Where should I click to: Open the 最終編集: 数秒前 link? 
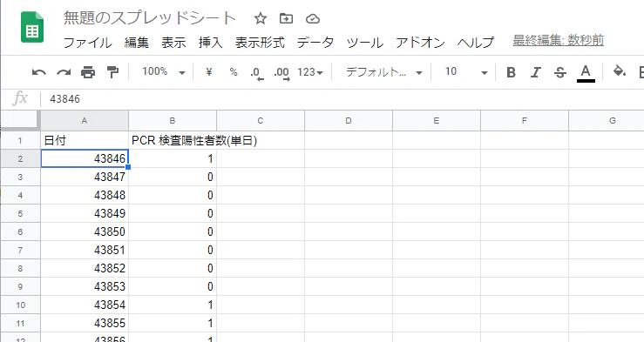point(558,41)
